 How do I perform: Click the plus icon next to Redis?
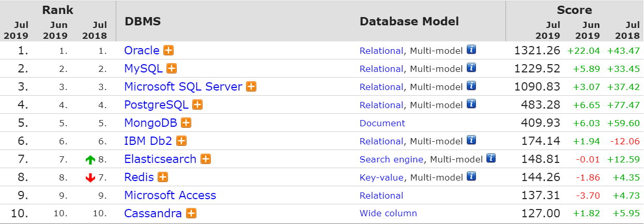point(163,177)
